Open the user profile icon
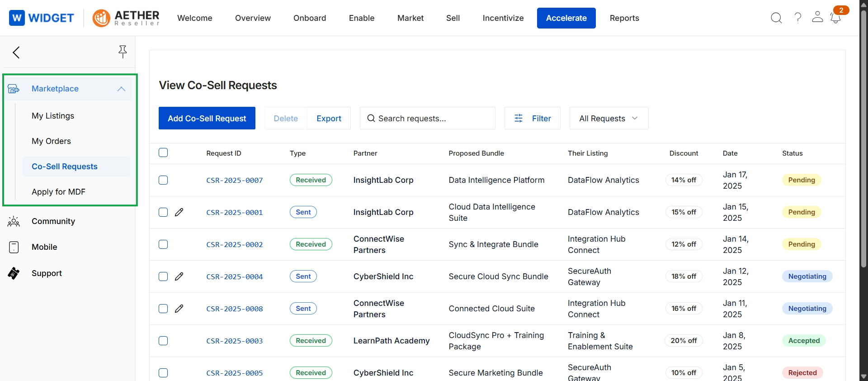The height and width of the screenshot is (381, 868). coord(817,17)
